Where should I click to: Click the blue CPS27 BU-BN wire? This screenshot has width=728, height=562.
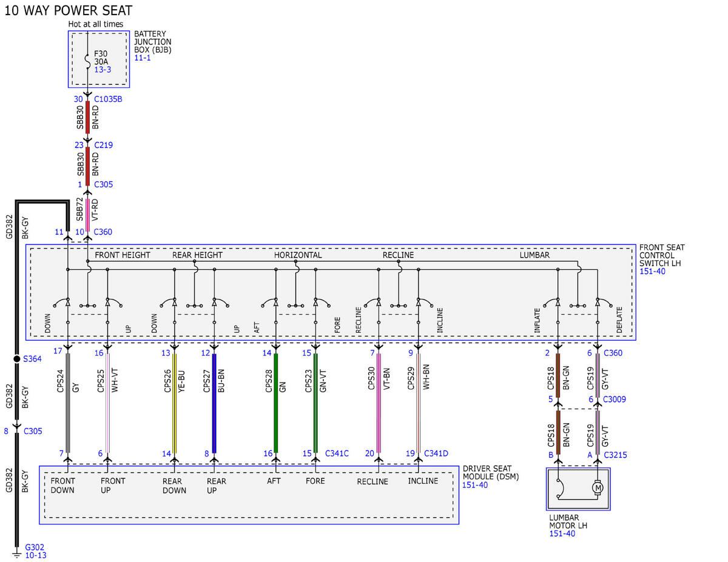(214, 403)
